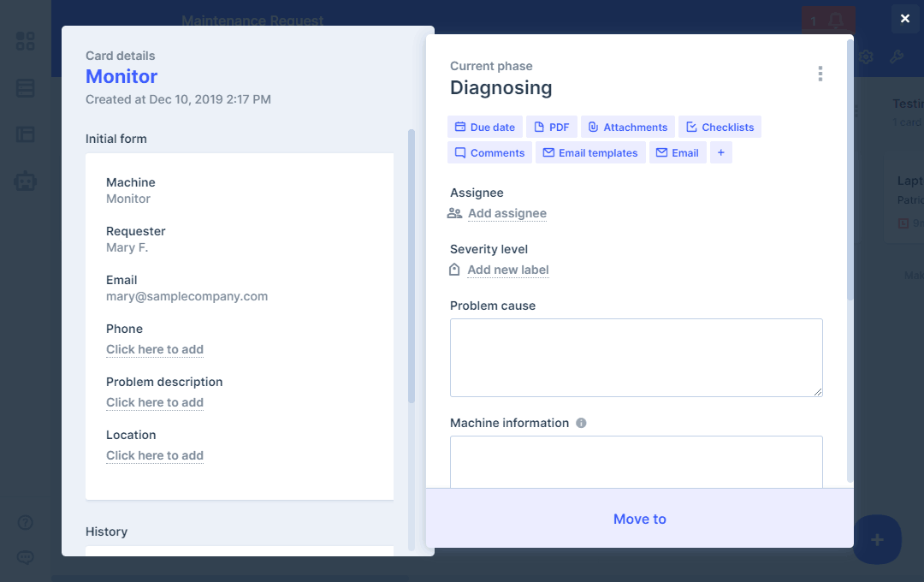Close the card details dialog
Screen dimensions: 924x582
point(905,18)
